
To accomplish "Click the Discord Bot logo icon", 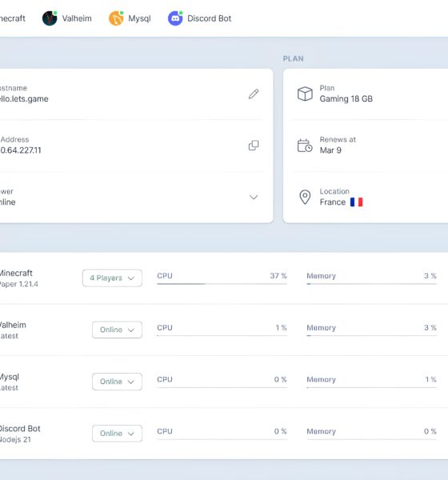I will pos(175,18).
